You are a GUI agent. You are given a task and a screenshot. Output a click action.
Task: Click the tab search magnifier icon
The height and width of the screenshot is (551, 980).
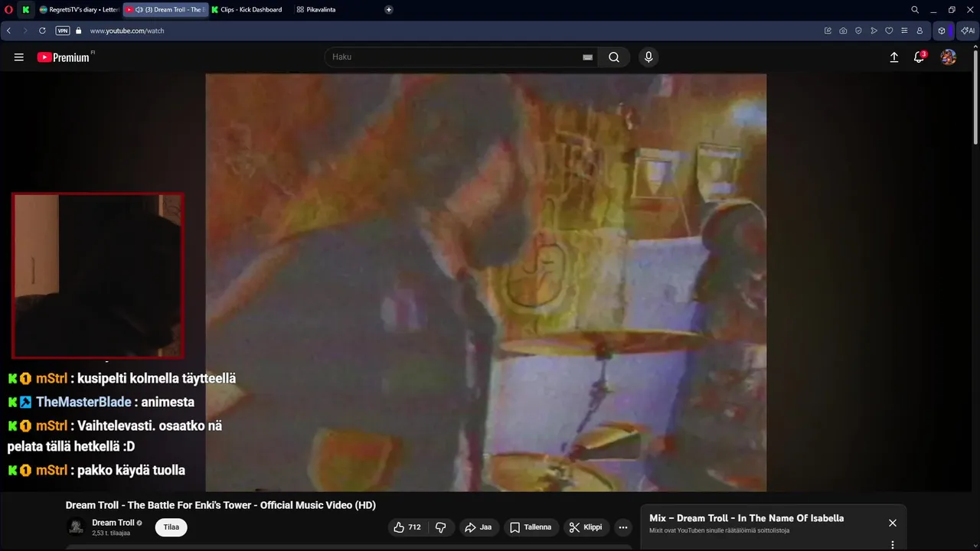point(915,9)
